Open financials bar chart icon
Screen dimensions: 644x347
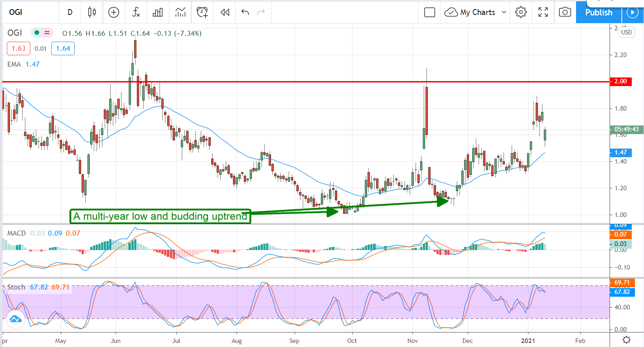158,12
